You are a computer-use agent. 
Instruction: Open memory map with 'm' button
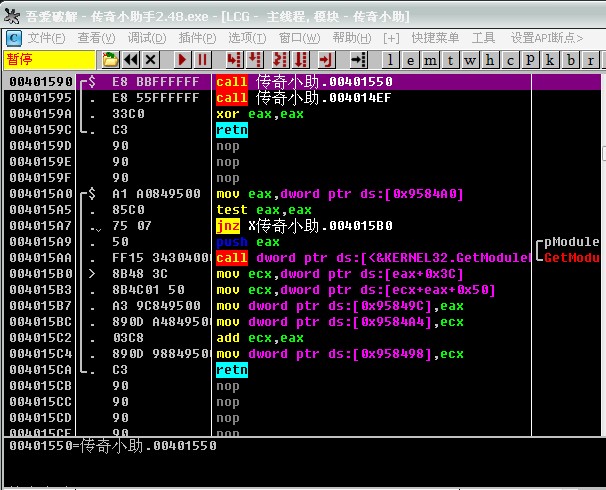coord(431,60)
